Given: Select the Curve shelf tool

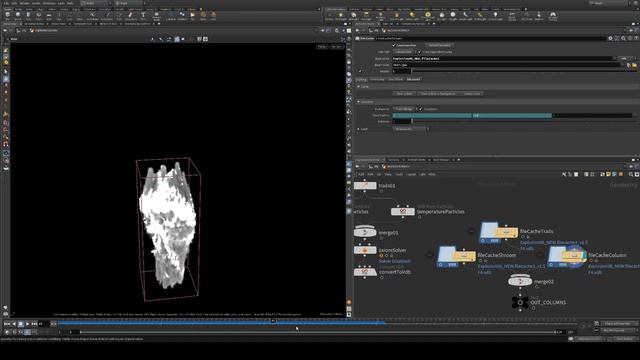Looking at the screenshot, I should [93, 16].
